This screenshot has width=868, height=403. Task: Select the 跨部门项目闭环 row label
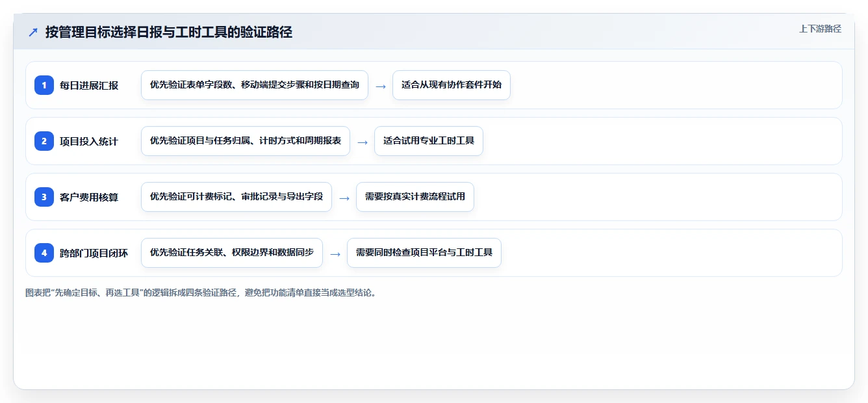click(x=94, y=253)
